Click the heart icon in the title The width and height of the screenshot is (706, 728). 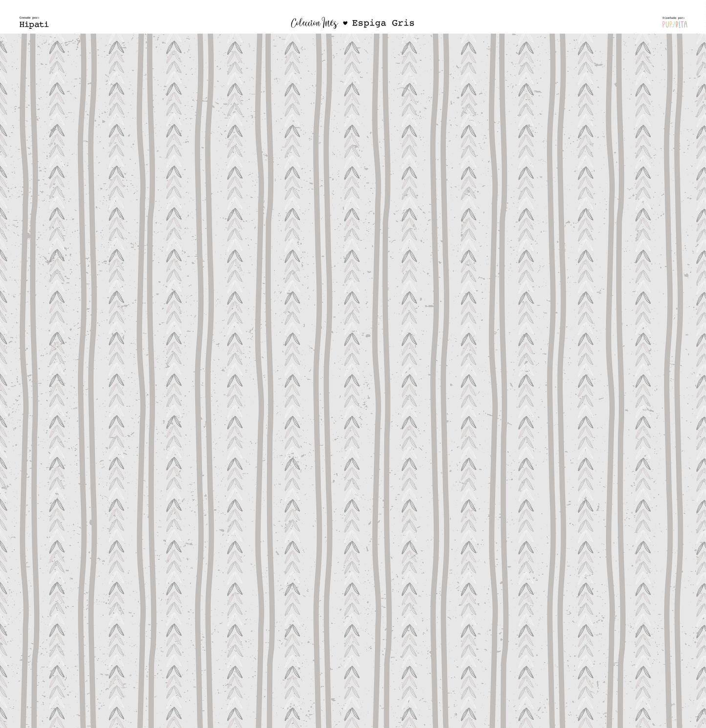point(345,23)
